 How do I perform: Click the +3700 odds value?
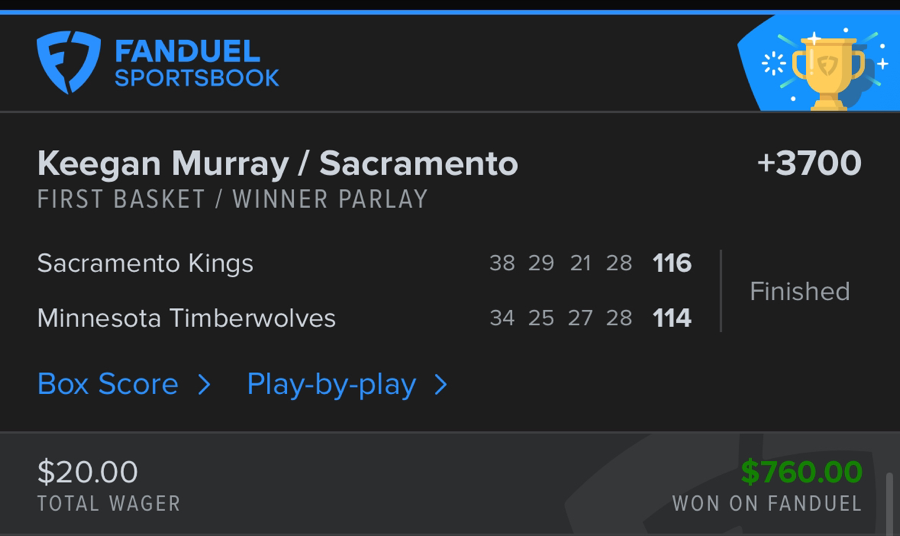809,163
